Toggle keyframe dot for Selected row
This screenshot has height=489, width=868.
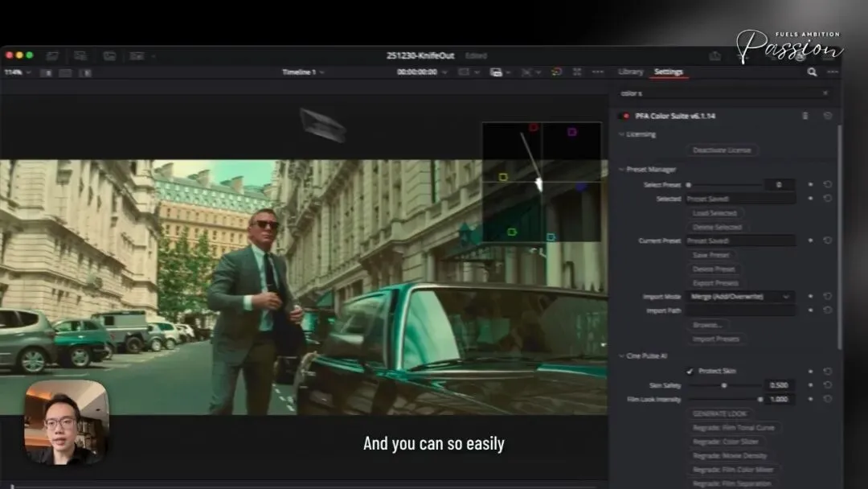[x=810, y=199]
